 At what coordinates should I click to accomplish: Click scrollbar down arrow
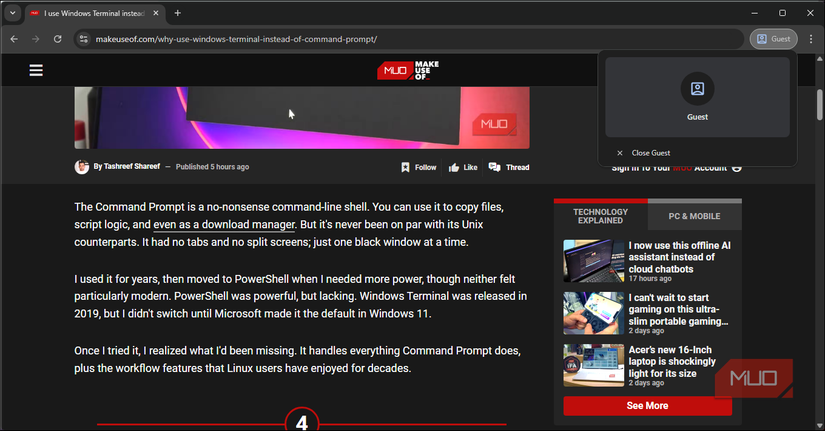819,425
